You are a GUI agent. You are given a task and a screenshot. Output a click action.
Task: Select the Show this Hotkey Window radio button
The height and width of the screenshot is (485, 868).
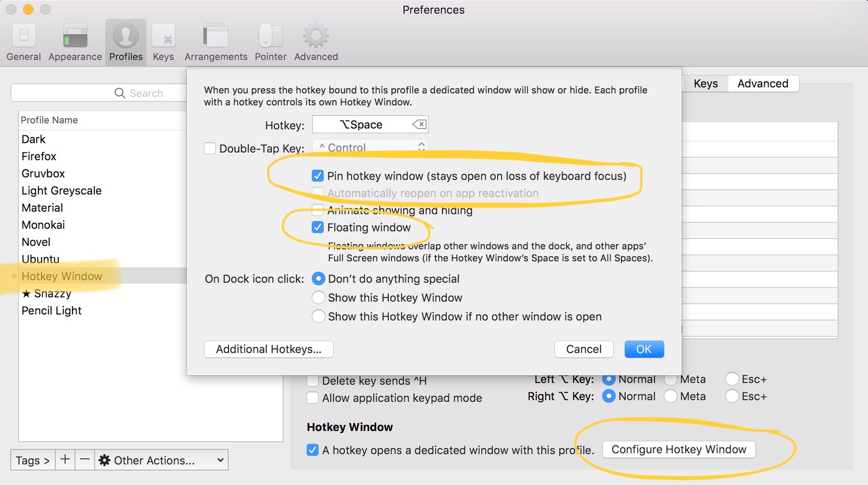coord(319,298)
